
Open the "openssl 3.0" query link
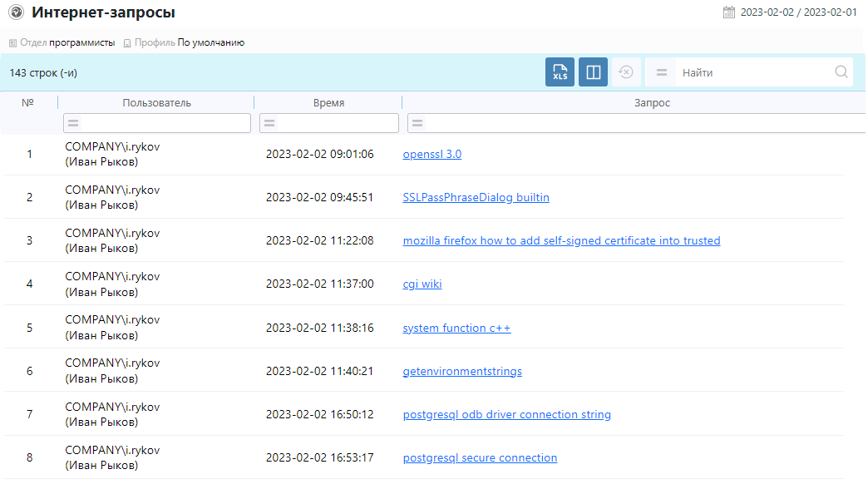432,154
